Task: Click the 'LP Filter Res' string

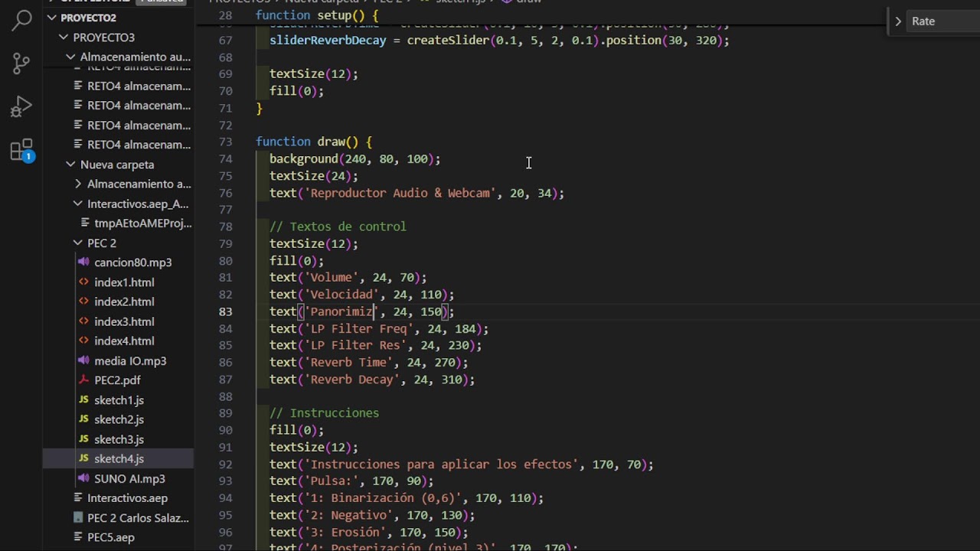Action: pos(354,346)
